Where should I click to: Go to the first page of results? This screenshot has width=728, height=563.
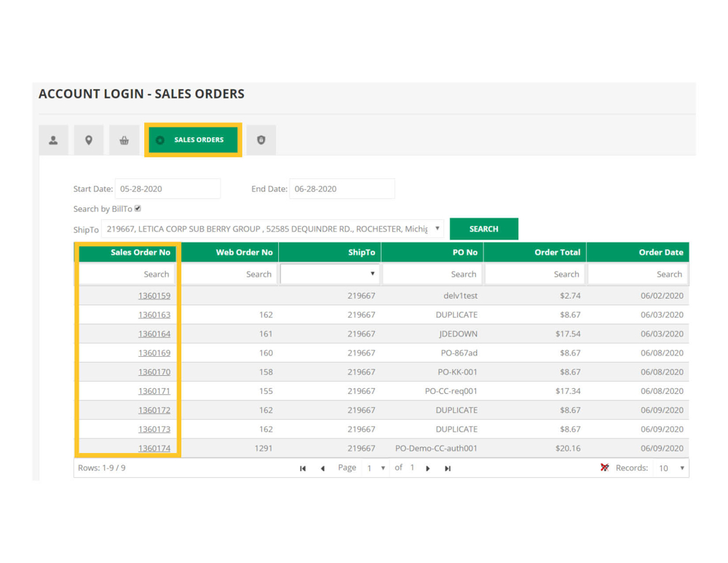pos(303,468)
